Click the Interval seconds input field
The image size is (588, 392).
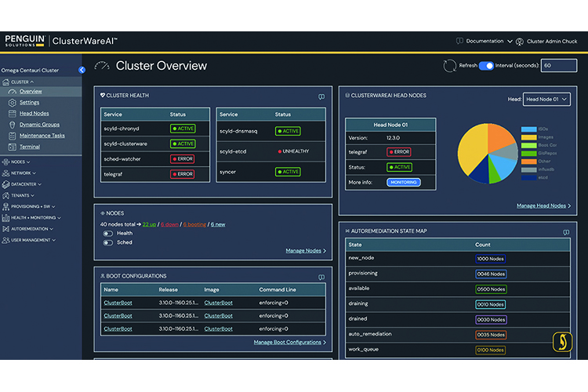coord(559,66)
